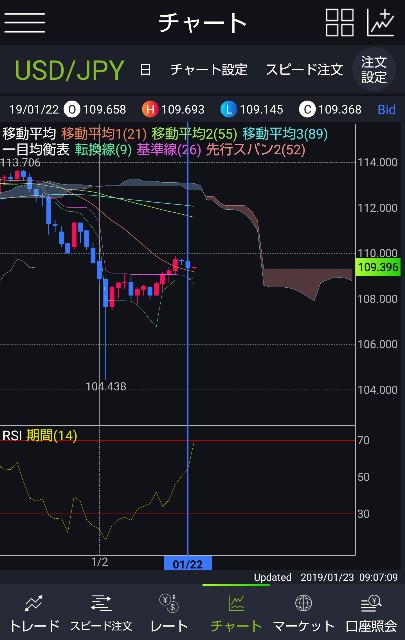
Task: Tap the low price label 104.438
Action: (x=106, y=386)
